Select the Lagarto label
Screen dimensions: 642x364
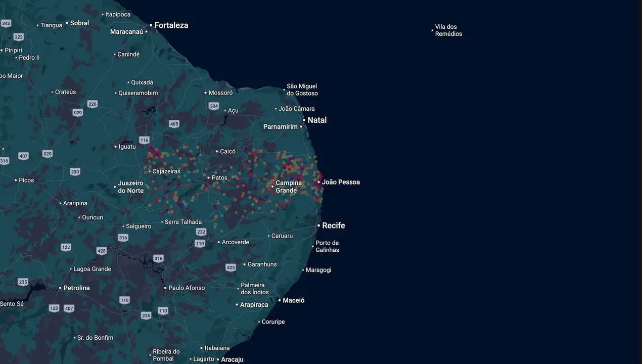click(x=204, y=359)
